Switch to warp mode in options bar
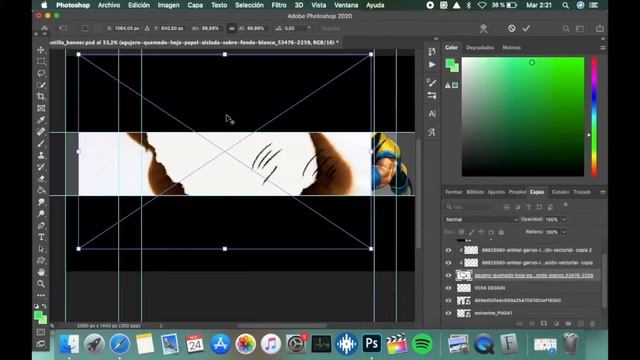640x360 pixels. tap(483, 28)
